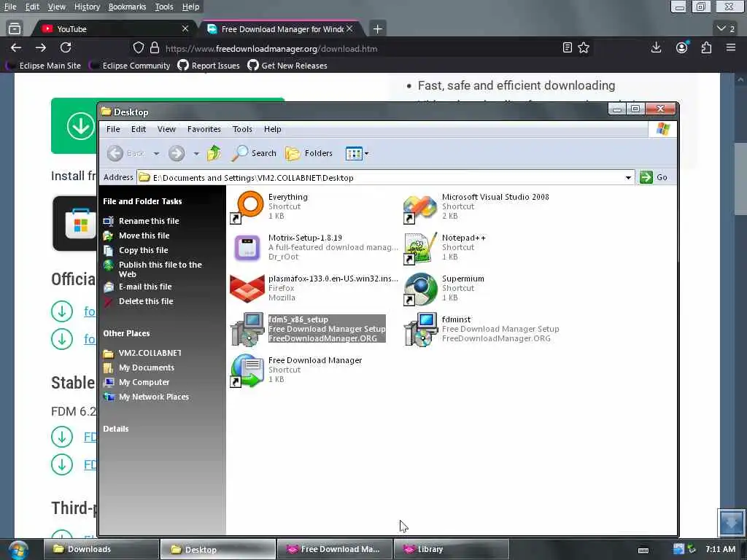Go back in the browser
Image resolution: width=747 pixels, height=560 pixels.
(16, 47)
